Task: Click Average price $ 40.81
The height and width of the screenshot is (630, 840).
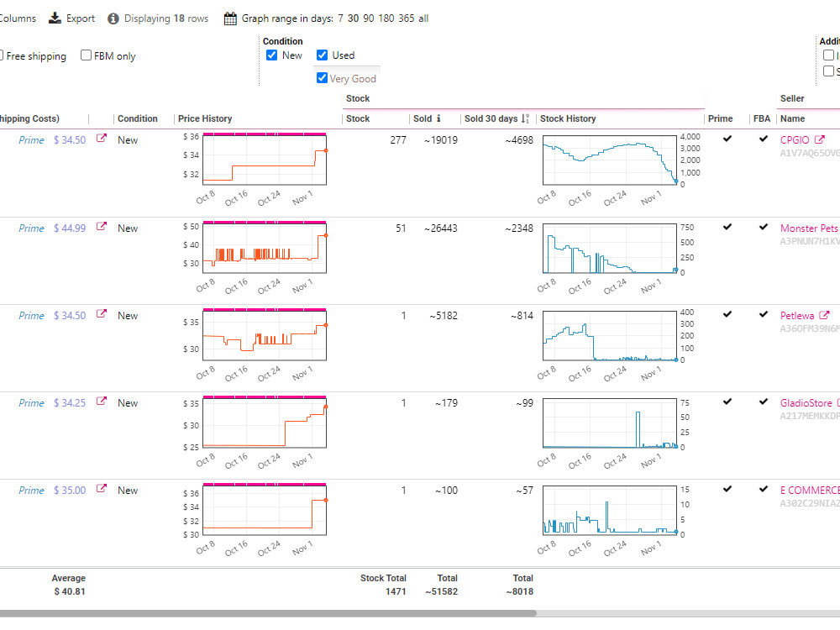Action: tap(70, 591)
